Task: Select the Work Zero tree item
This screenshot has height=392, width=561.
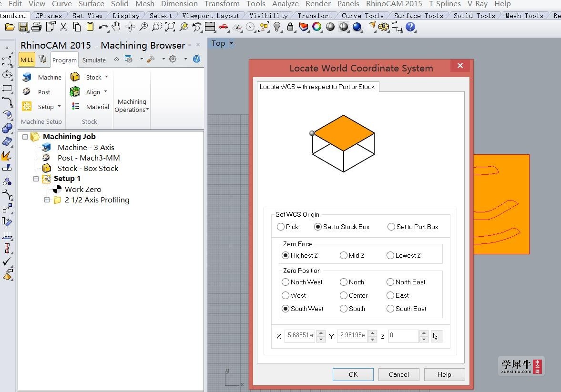Action: point(83,189)
